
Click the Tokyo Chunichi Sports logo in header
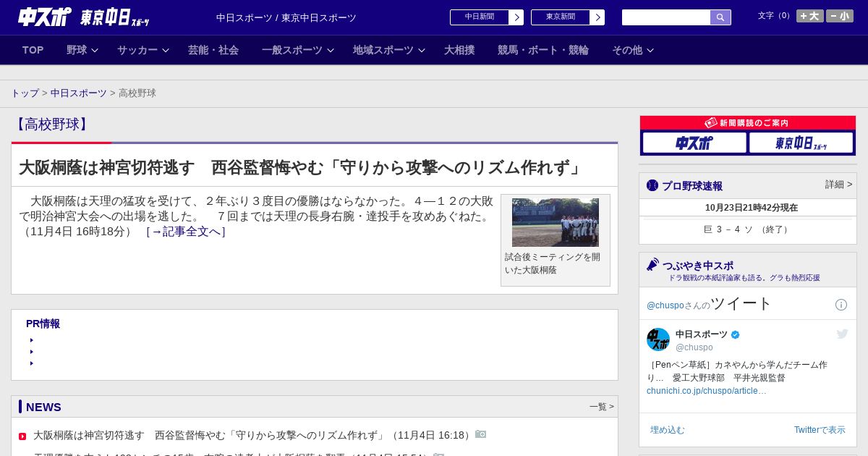(x=114, y=17)
